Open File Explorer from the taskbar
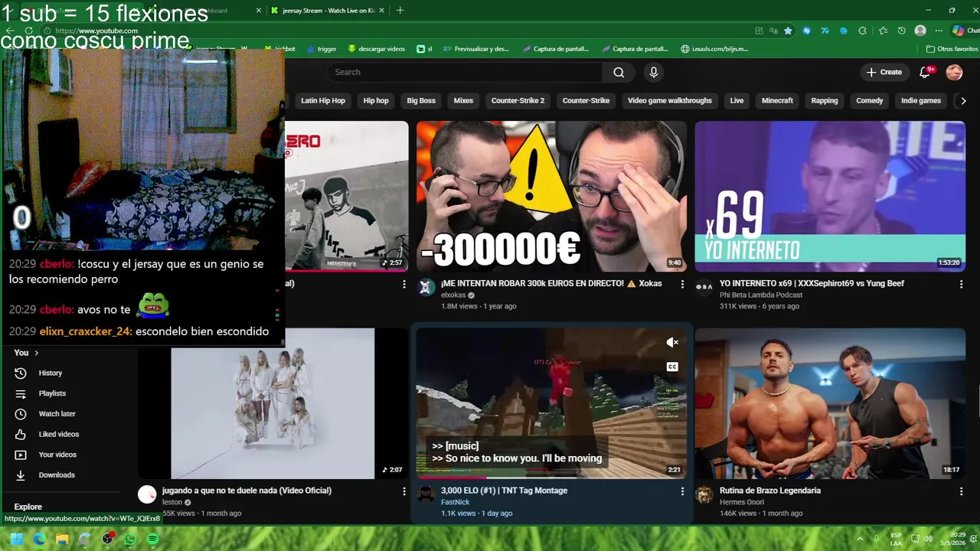 (x=62, y=539)
